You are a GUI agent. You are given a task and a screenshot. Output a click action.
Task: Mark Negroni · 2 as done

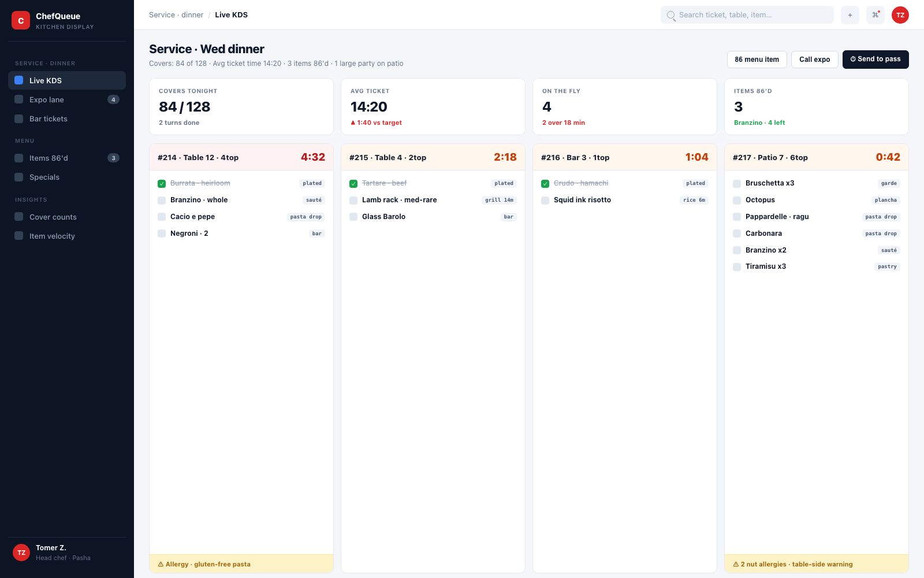click(162, 234)
